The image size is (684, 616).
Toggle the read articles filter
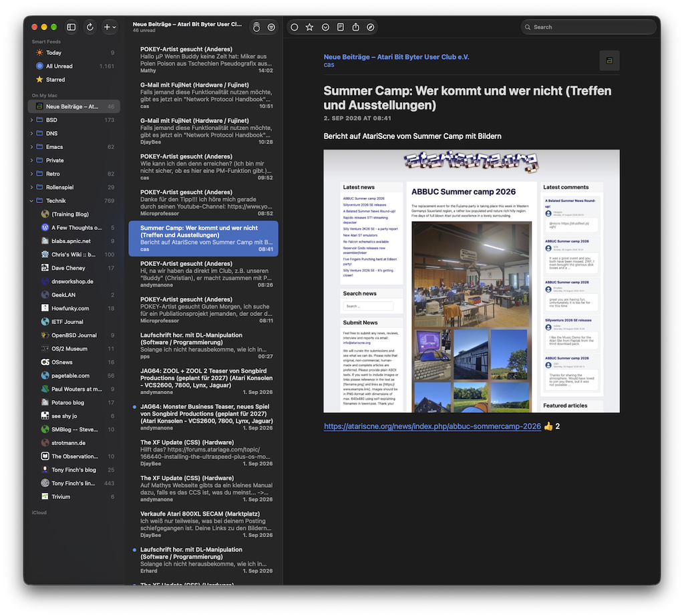tap(271, 27)
